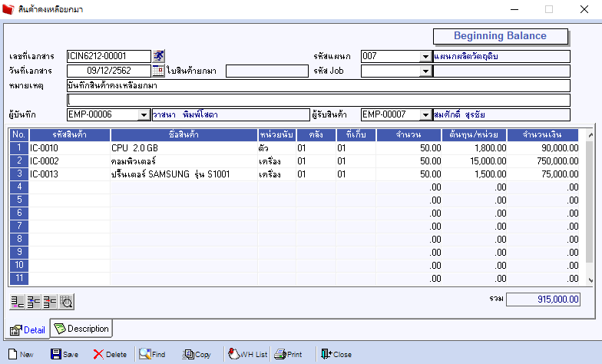
Task: Click the magnifier search-detail icon below grid
Action: [66, 302]
